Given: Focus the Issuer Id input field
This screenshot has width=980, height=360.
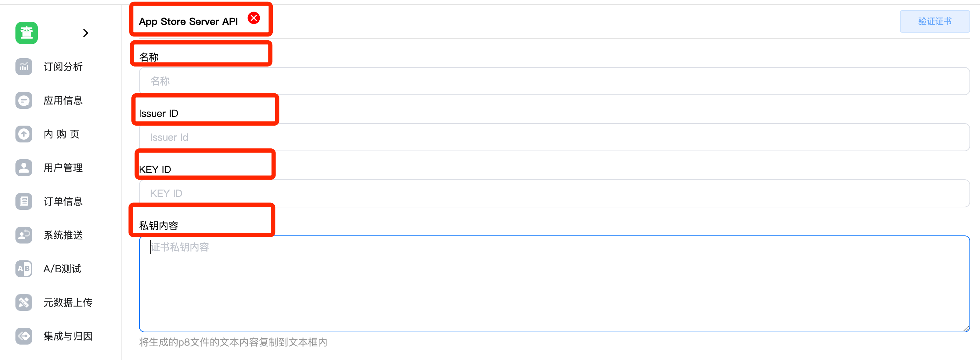Looking at the screenshot, I should [552, 137].
